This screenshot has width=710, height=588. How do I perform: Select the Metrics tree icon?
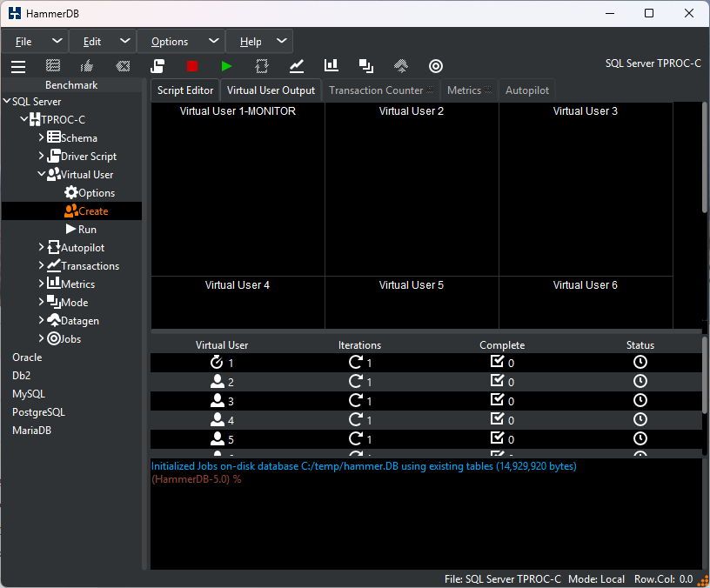tap(54, 284)
